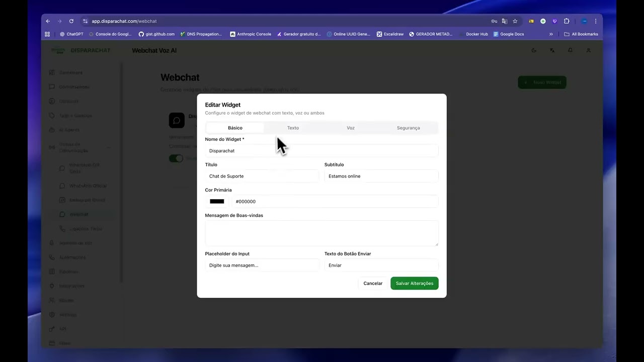Switch to the Voz tab
Viewport: 644px width, 362px height.
coord(351,128)
